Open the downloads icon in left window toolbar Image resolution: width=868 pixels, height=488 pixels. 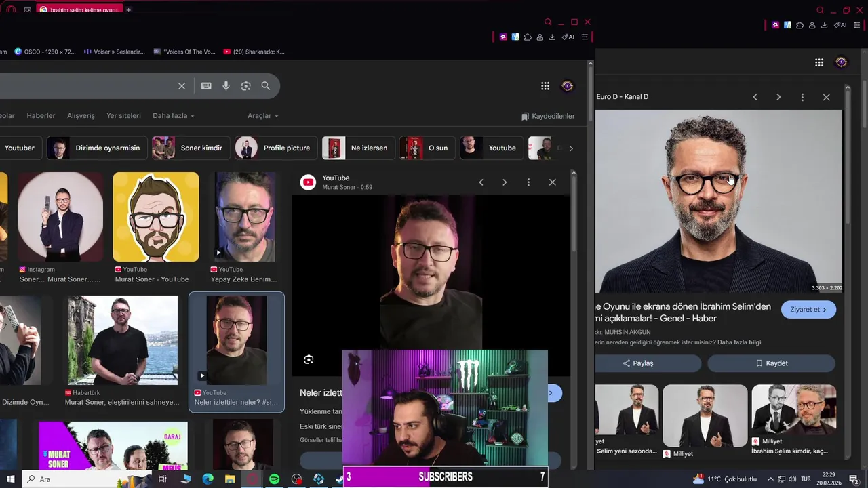pos(552,37)
